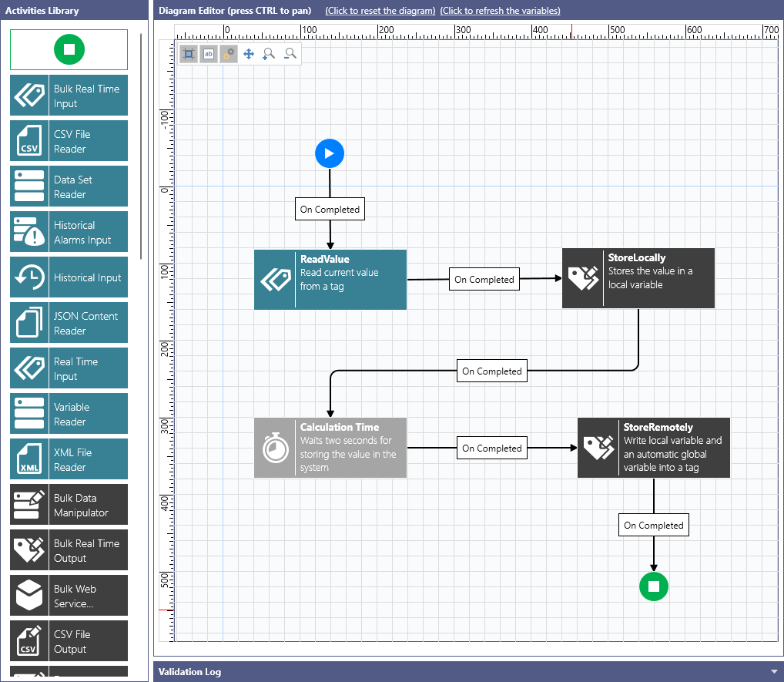Select the ReadValue activity block
784x682 pixels.
click(330, 280)
